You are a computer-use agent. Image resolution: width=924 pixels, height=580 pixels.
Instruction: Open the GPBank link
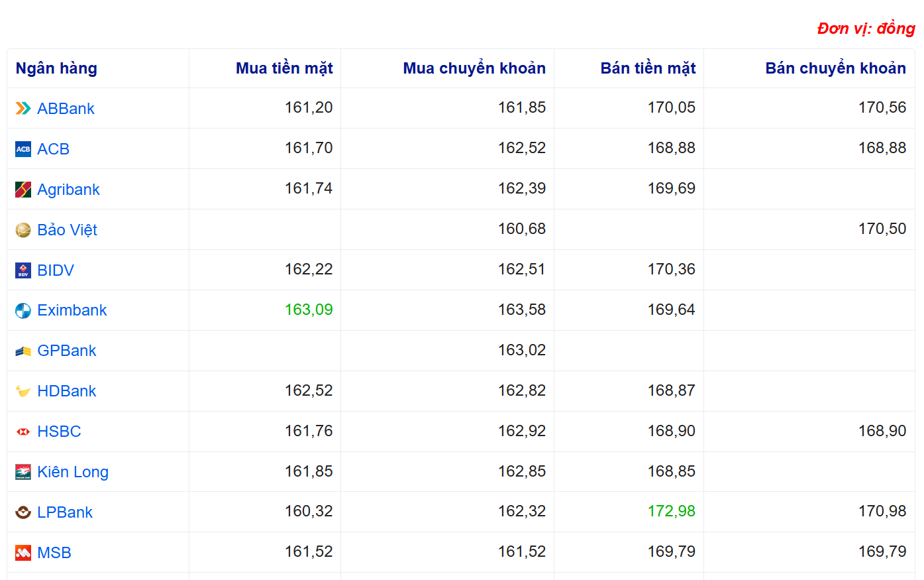66,351
